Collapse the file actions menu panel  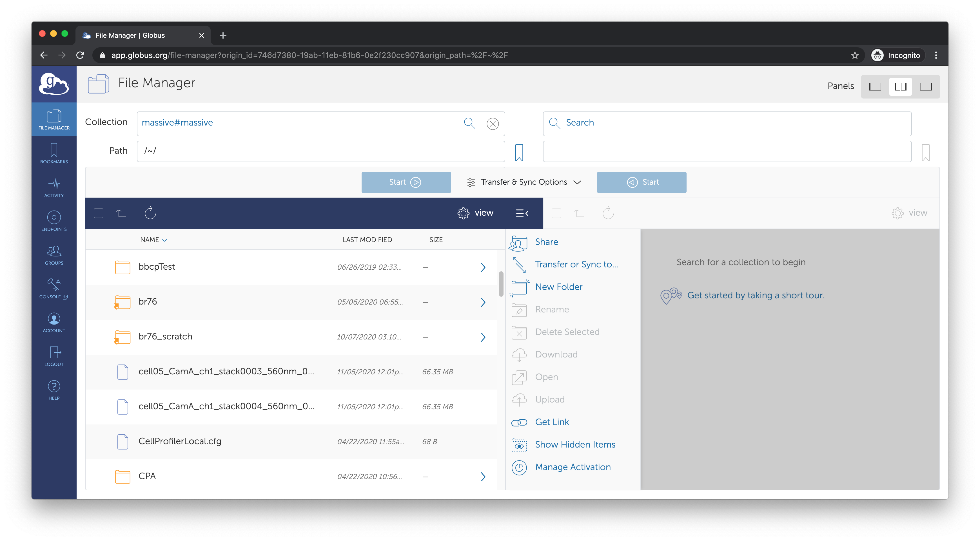tap(522, 213)
